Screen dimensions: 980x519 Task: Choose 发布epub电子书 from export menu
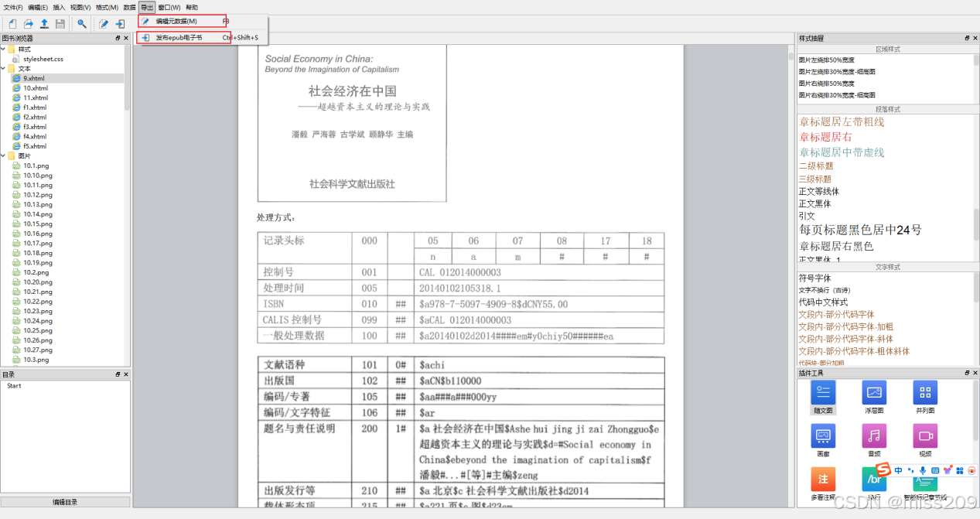(x=203, y=37)
